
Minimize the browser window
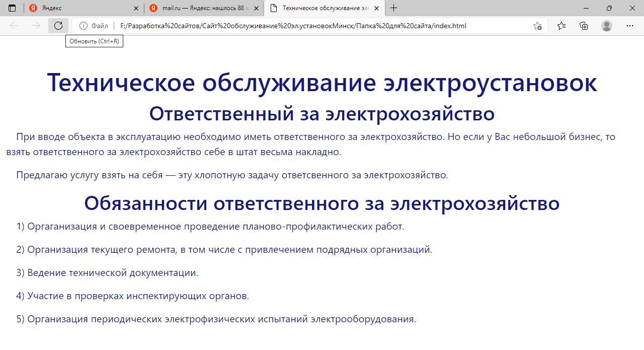[x=586, y=8]
